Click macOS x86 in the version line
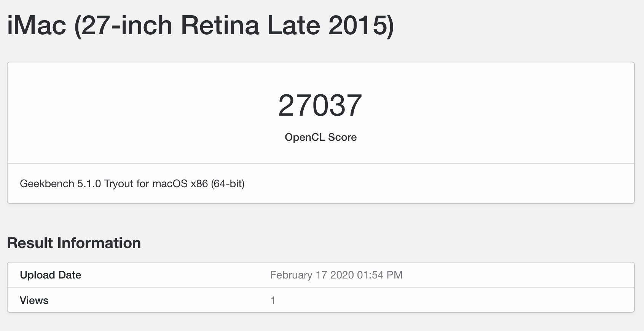The image size is (644, 331). [180, 184]
